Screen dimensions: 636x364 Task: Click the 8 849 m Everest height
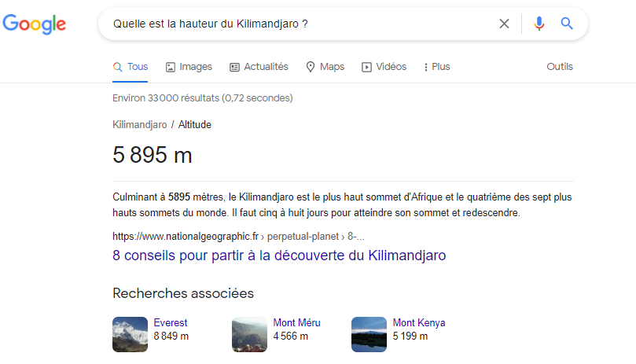coord(171,336)
